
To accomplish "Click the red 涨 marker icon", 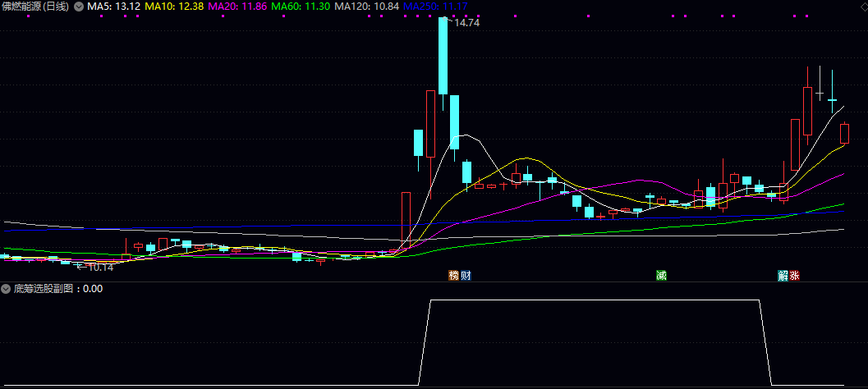I will pyautogui.click(x=794, y=275).
